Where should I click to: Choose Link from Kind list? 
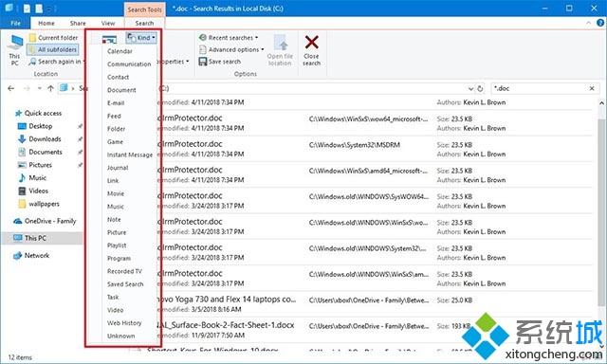pyautogui.click(x=113, y=181)
